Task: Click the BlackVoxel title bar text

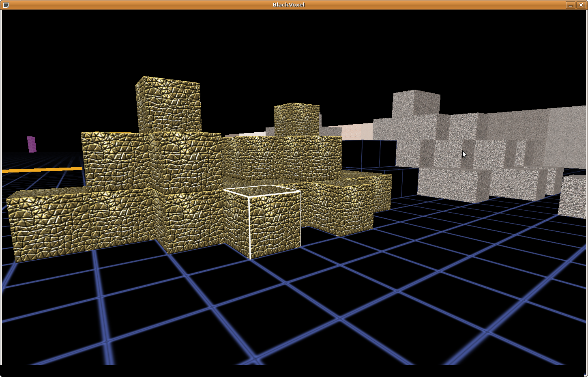Action: coord(288,5)
